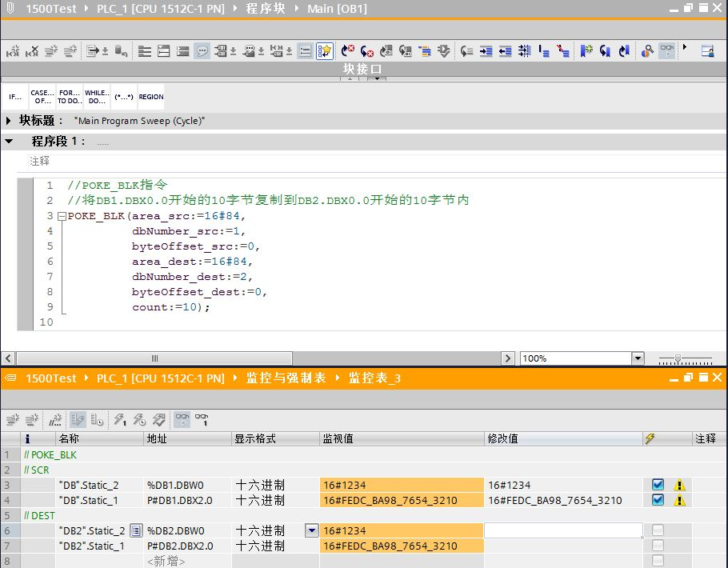Click the zoom level field showing 100%
The image size is (728, 568).
coord(576,358)
